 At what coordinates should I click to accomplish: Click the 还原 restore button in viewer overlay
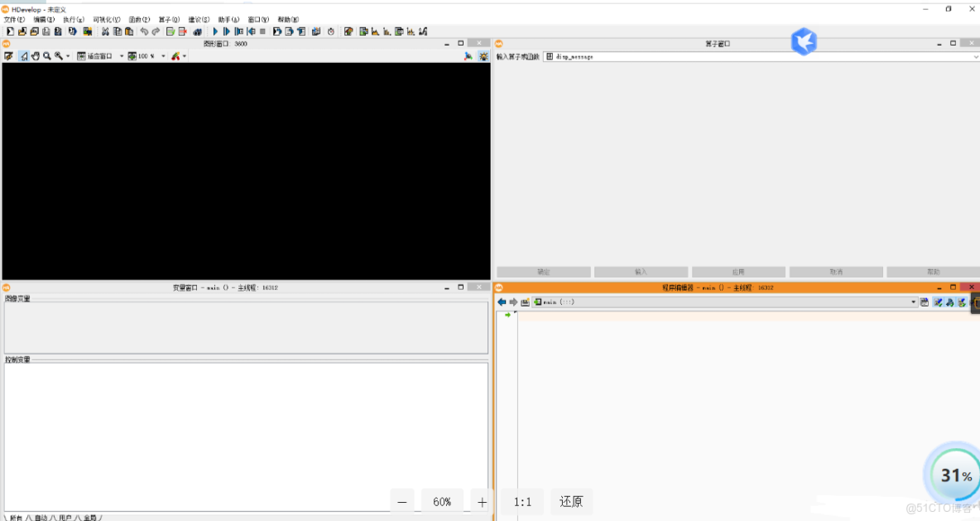pos(570,502)
